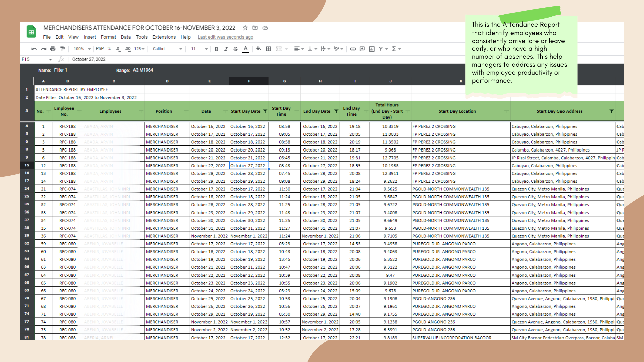Open the Extensions menu
This screenshot has width=644, height=362.
164,37
